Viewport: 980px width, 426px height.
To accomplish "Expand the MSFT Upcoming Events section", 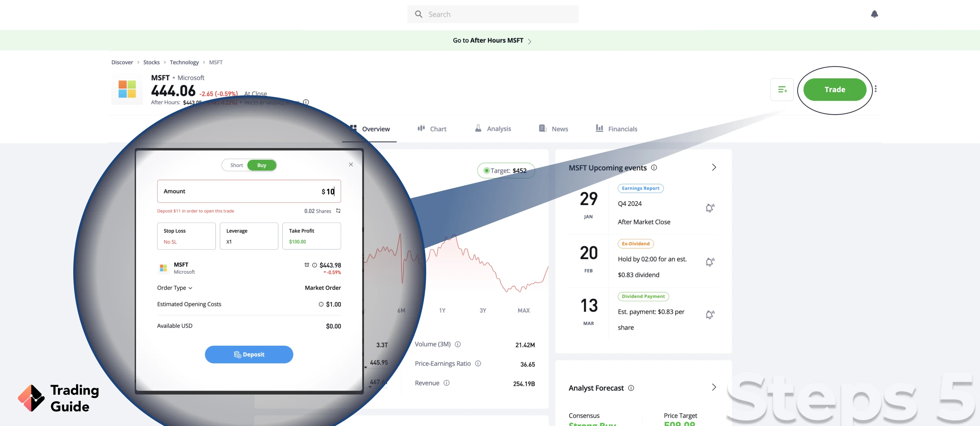I will pyautogui.click(x=713, y=168).
